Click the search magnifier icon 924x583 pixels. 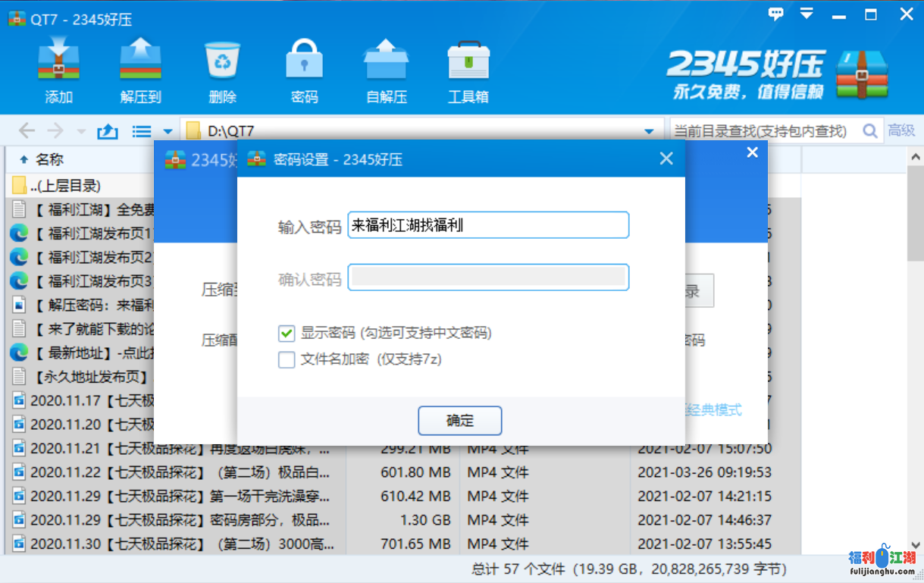[870, 131]
